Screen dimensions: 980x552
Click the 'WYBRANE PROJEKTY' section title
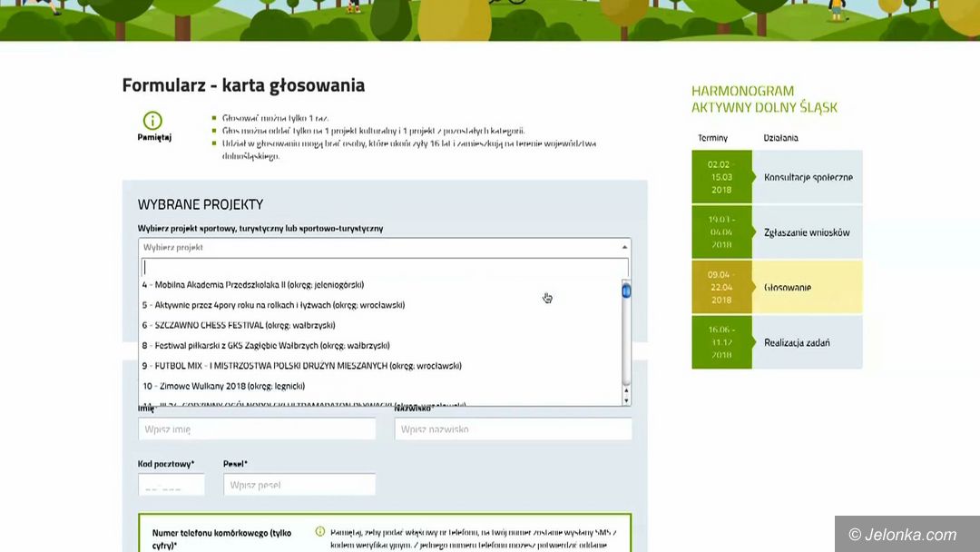pos(201,204)
